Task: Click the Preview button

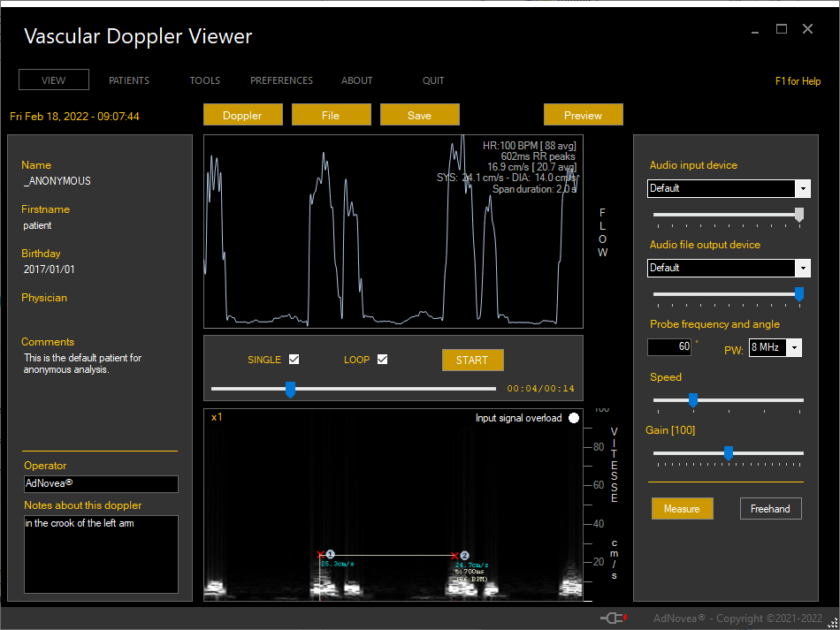Action: coord(583,115)
